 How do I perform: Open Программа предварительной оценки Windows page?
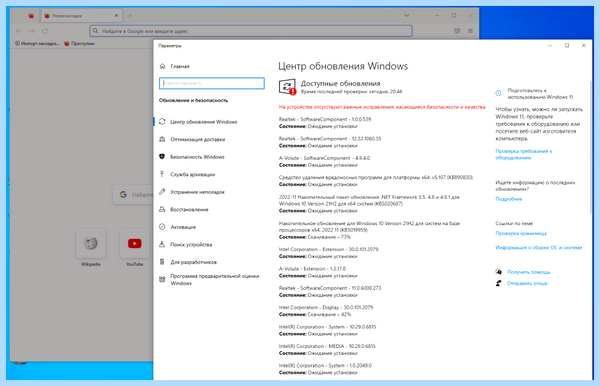tap(215, 279)
